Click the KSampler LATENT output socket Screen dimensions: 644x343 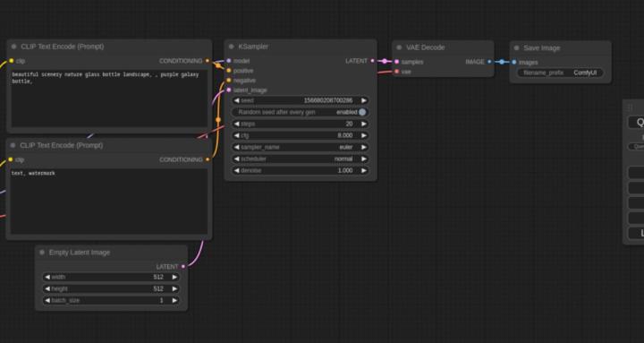(372, 61)
